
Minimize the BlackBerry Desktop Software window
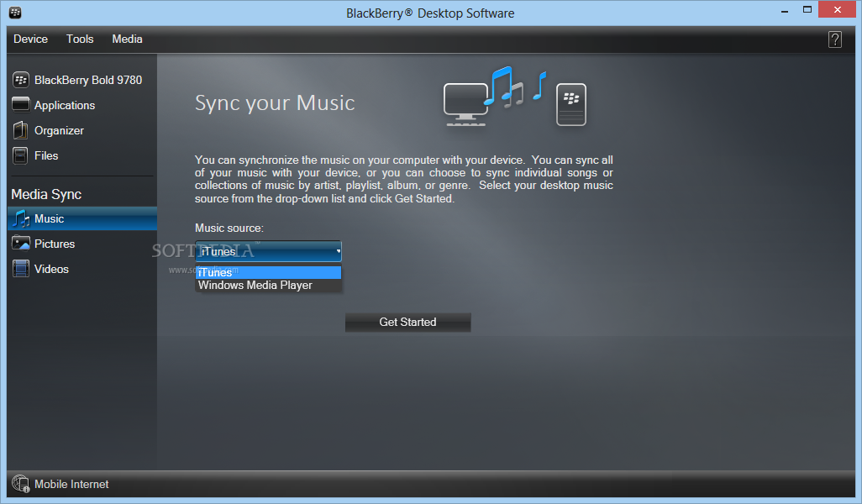[x=785, y=10]
